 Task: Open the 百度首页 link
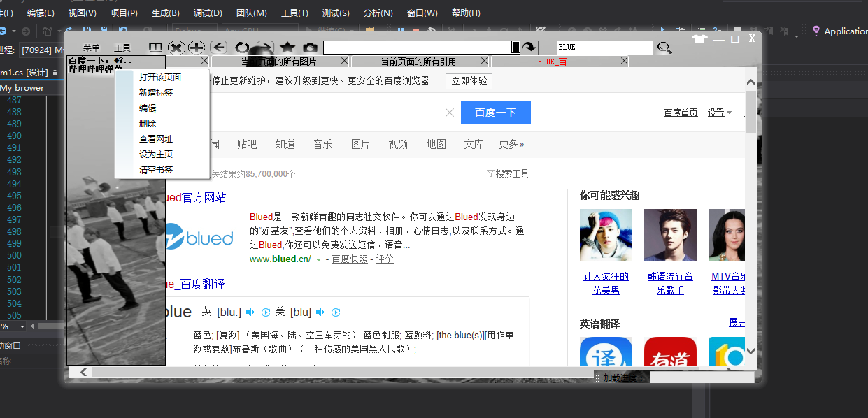681,113
